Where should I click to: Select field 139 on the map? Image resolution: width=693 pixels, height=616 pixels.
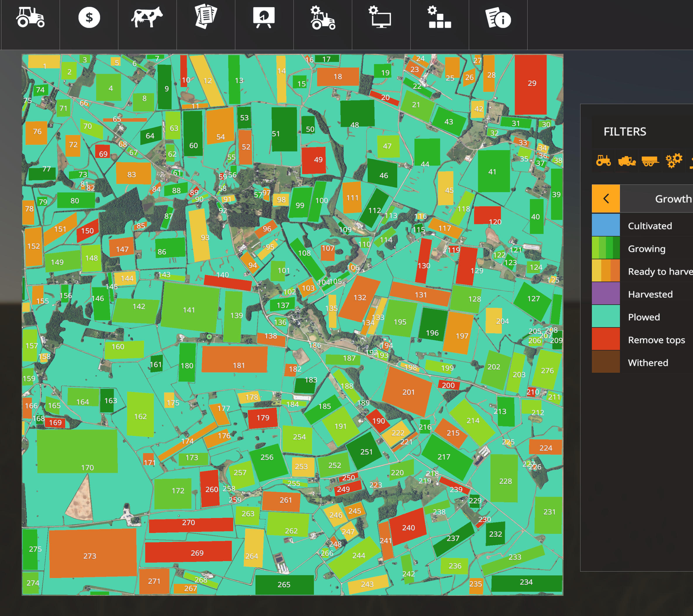[233, 317]
